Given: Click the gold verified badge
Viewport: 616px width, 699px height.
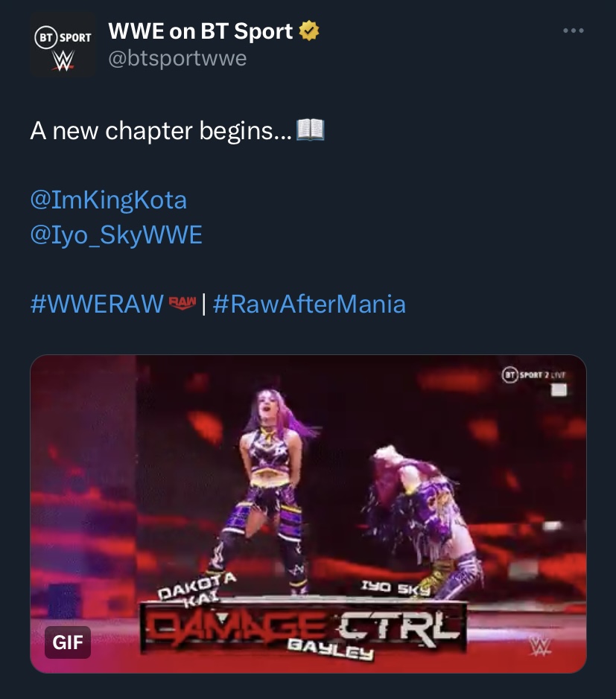Looking at the screenshot, I should 308,31.
